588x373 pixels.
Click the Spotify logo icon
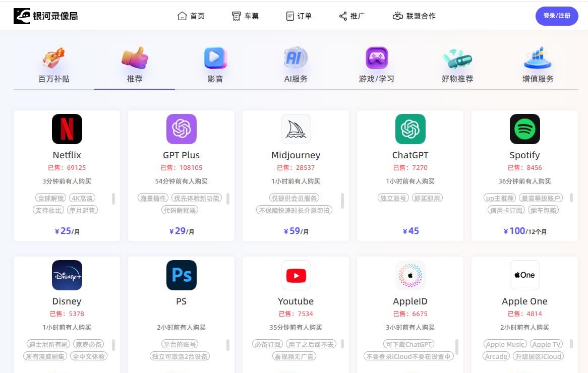coord(524,129)
